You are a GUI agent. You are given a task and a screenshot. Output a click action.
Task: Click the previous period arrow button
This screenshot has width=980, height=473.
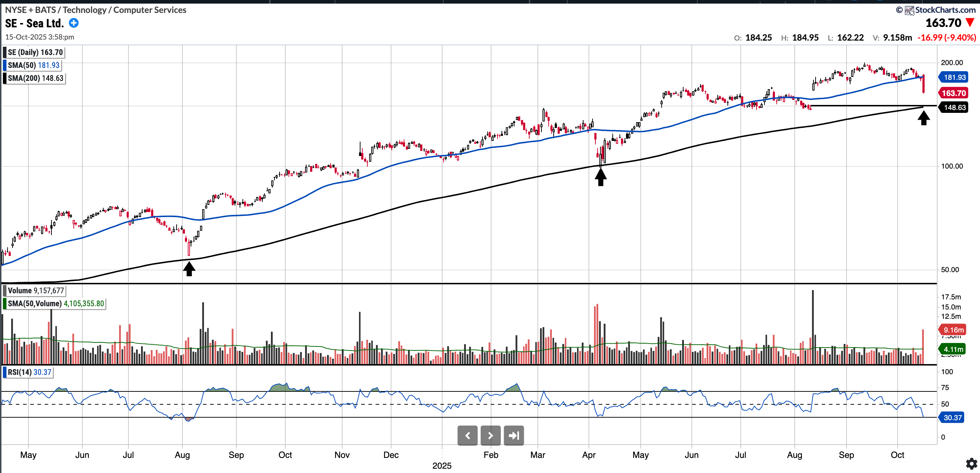(467, 435)
